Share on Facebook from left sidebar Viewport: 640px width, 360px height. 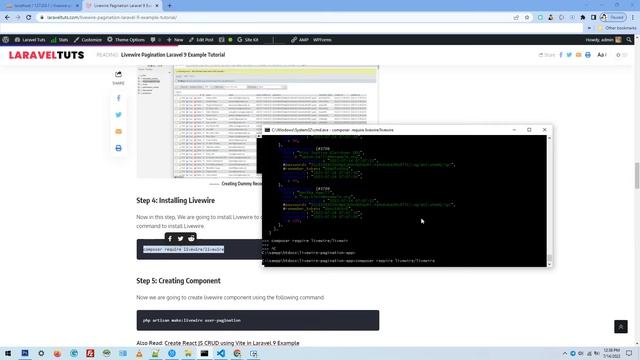click(x=118, y=98)
